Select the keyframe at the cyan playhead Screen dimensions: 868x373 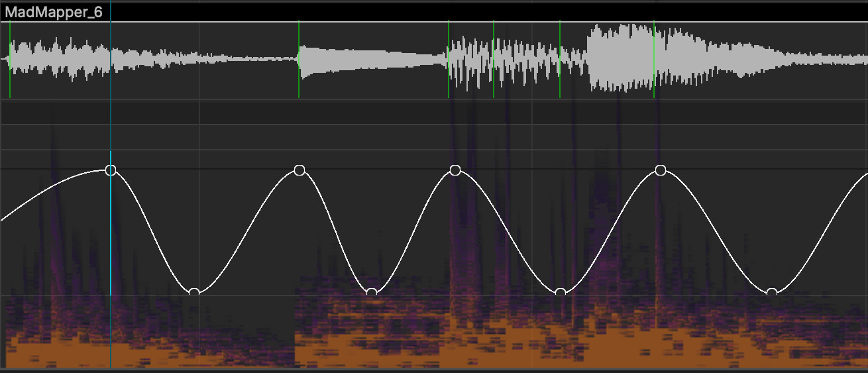pyautogui.click(x=111, y=170)
